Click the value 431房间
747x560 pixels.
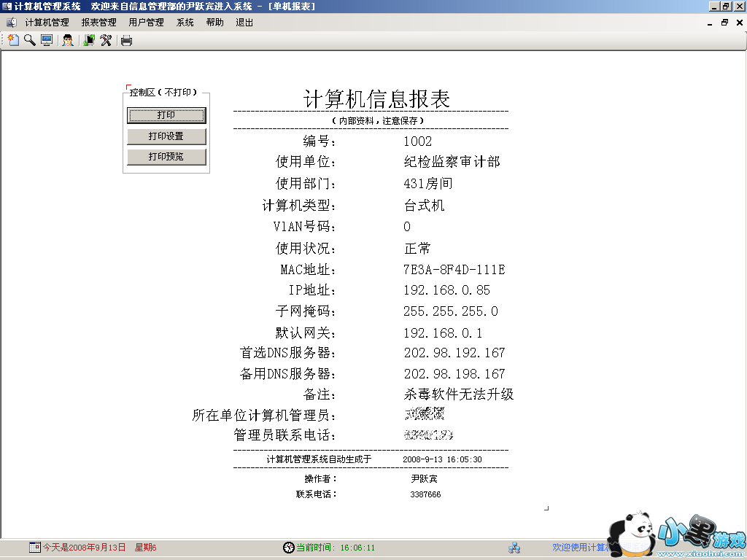(427, 183)
